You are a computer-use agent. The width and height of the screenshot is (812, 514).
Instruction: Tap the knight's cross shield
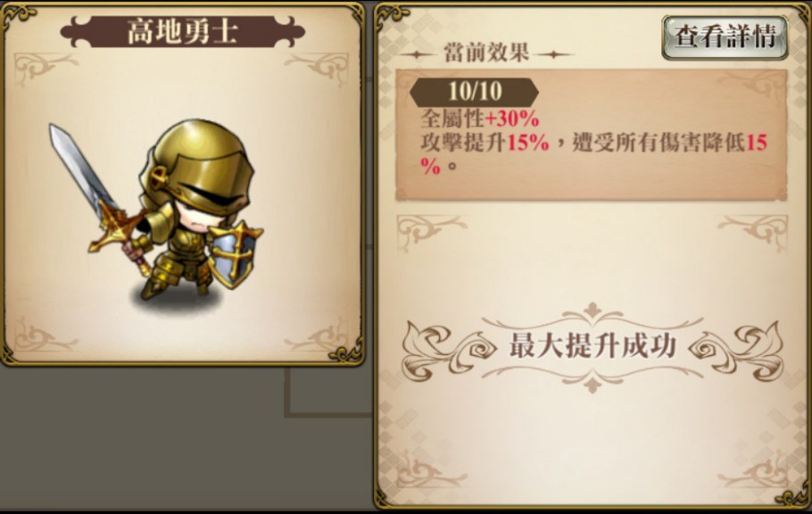(235, 254)
